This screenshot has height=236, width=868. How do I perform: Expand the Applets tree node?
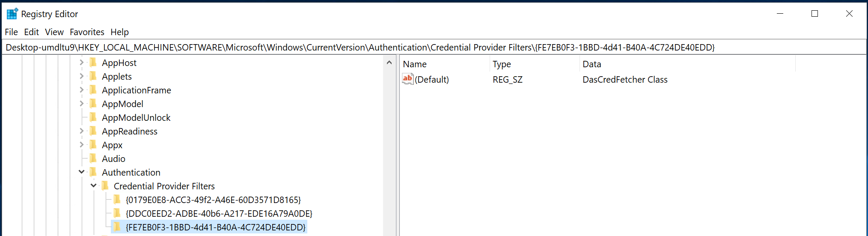pos(81,76)
